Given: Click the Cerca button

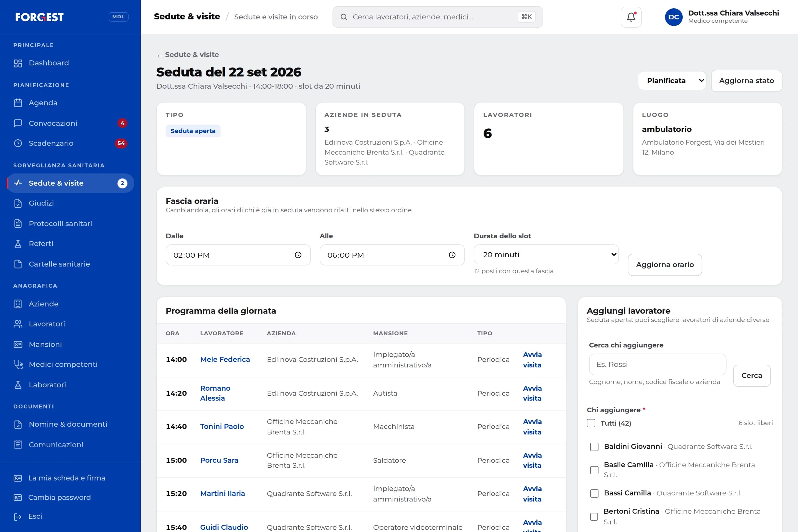Looking at the screenshot, I should (751, 376).
